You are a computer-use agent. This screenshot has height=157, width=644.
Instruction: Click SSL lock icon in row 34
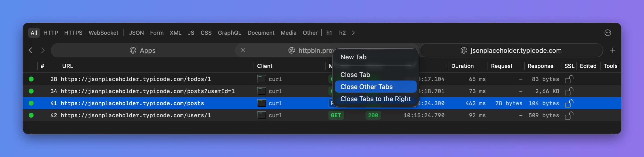[x=569, y=91]
